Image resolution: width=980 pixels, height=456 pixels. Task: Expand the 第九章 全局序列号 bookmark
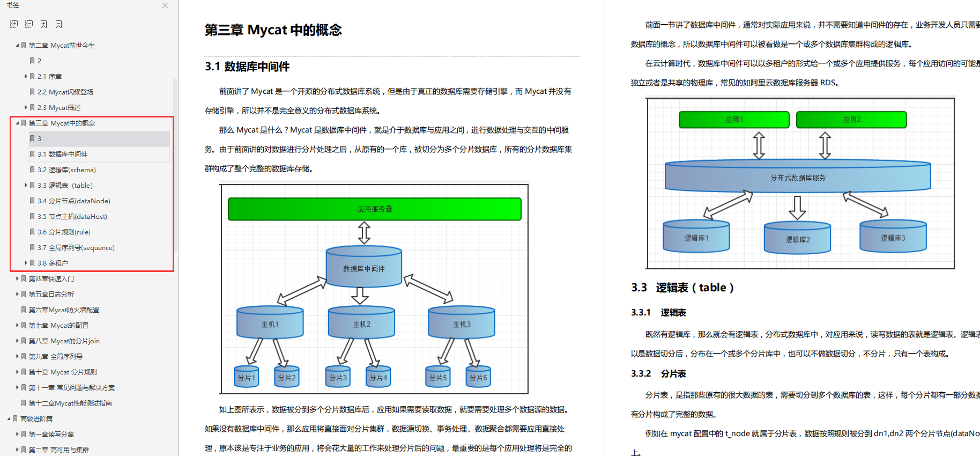pyautogui.click(x=17, y=357)
